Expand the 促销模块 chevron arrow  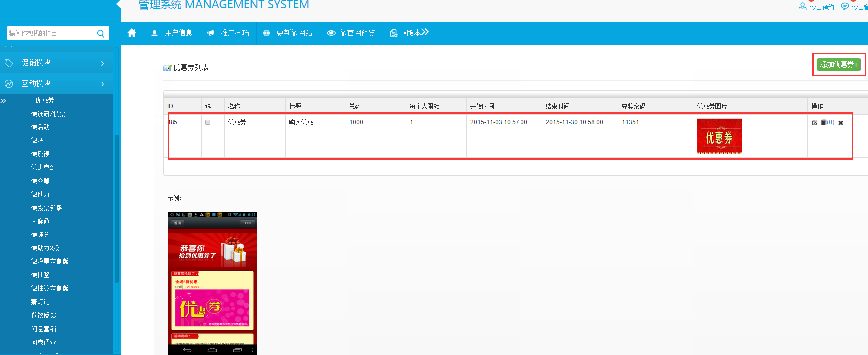coord(103,63)
